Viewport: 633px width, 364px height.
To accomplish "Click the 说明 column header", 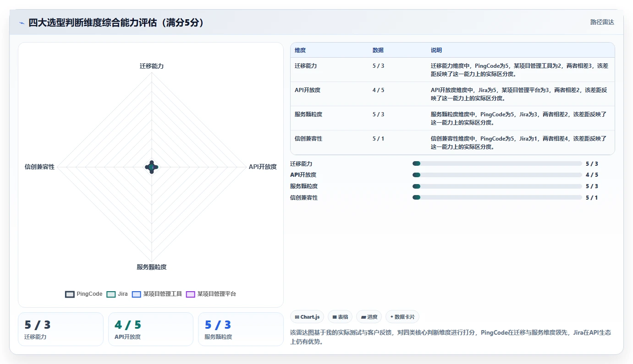I will point(436,50).
